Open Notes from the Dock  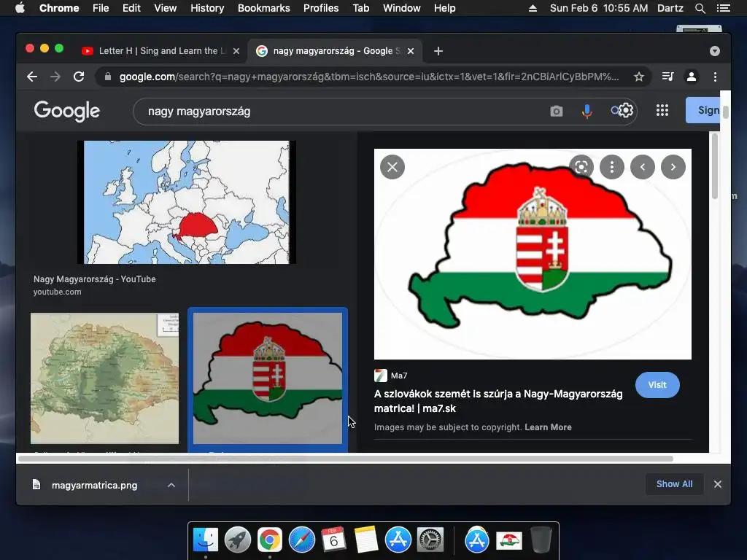366,540
